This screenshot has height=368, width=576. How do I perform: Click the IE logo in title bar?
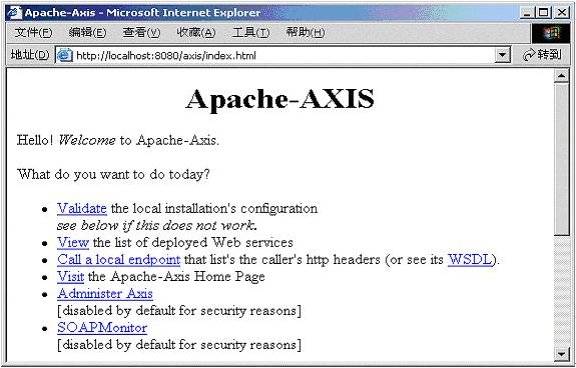[14, 13]
